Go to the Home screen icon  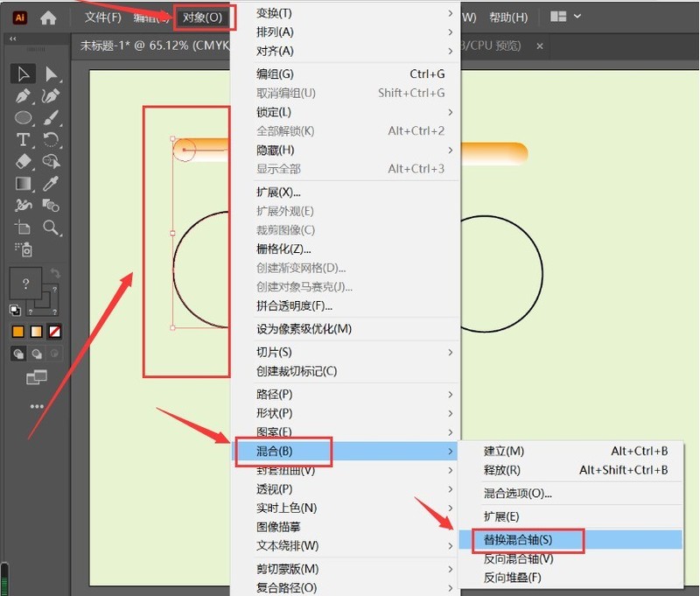pyautogui.click(x=48, y=18)
